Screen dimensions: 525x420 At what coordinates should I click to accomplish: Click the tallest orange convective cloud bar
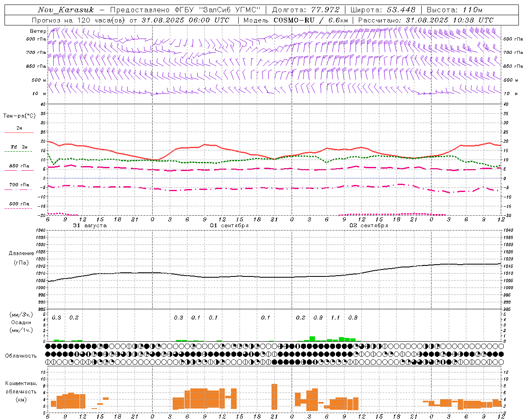pyautogui.click(x=274, y=397)
